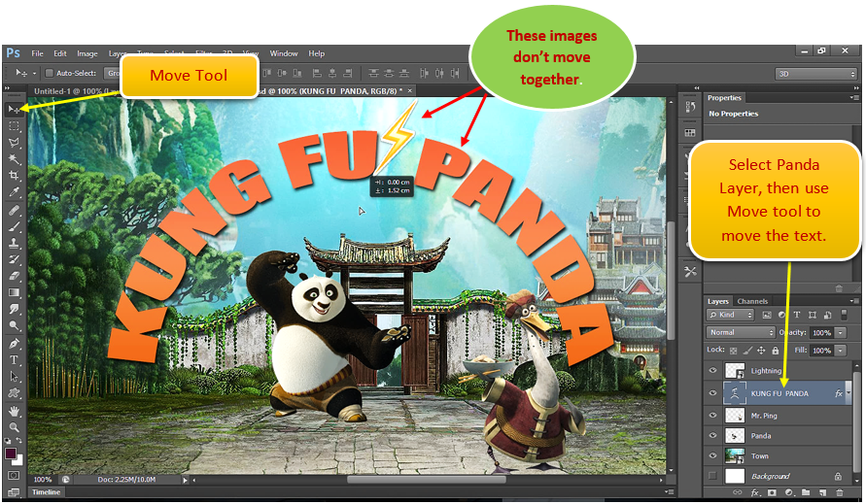Expand KUNG FU PANDA layer effects arrow

[x=849, y=392]
